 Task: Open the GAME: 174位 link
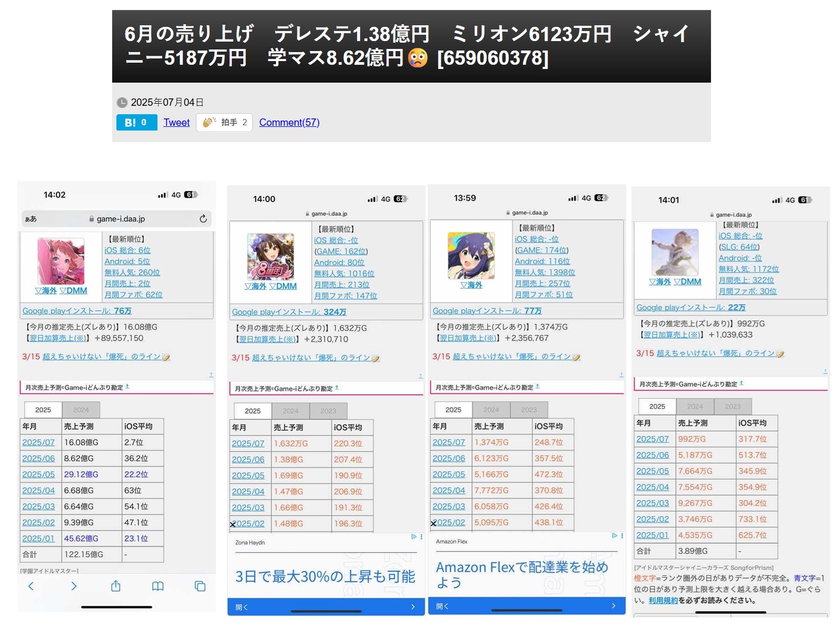(541, 250)
